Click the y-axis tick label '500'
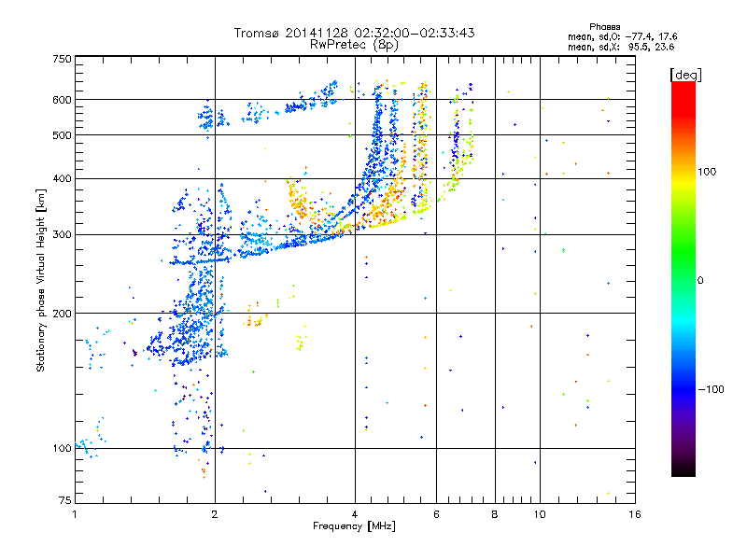 (63, 135)
